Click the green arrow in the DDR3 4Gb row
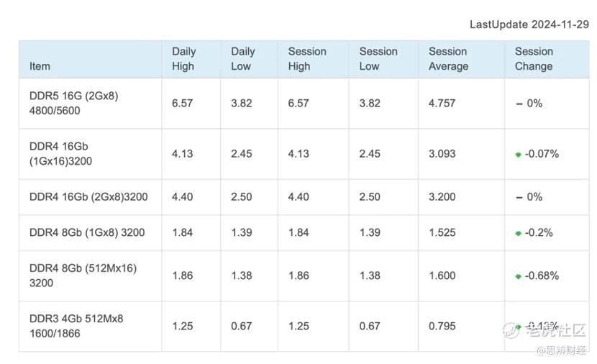Viewport: 597px width, 364px height. click(518, 327)
